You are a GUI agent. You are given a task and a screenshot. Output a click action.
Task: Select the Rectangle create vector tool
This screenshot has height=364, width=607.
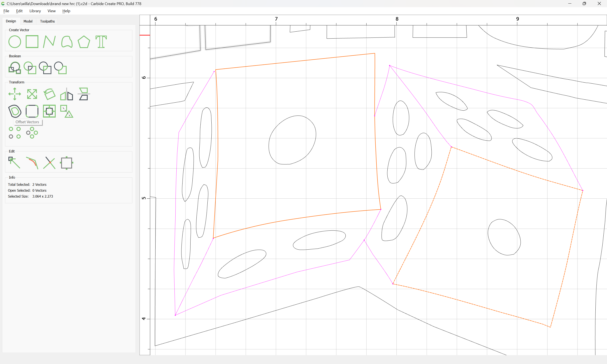[x=32, y=42]
